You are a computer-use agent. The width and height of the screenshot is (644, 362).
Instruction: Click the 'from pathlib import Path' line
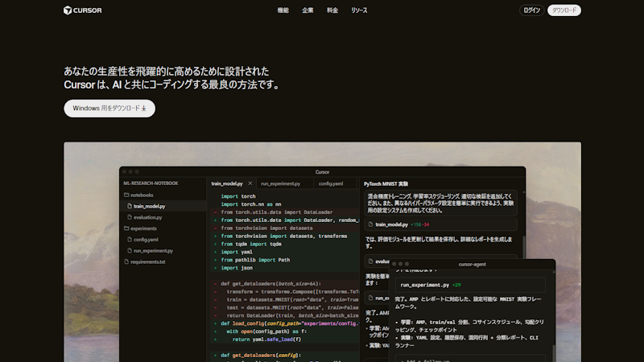[x=255, y=260]
